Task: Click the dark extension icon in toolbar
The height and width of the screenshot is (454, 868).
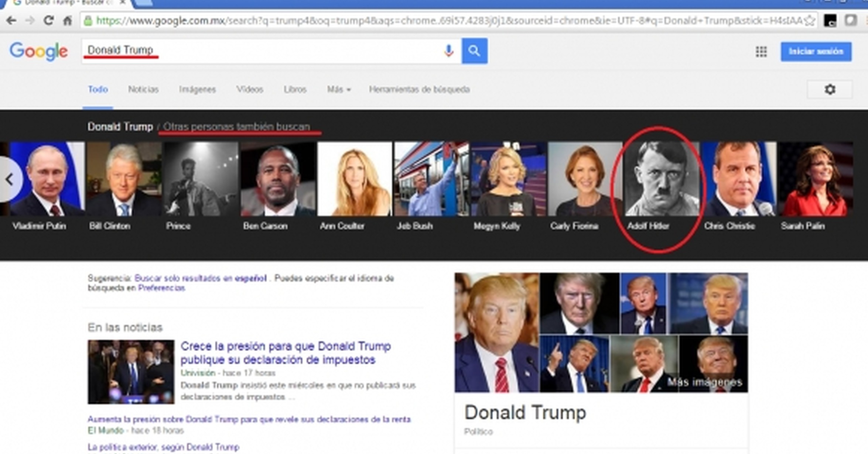Action: tap(830, 21)
